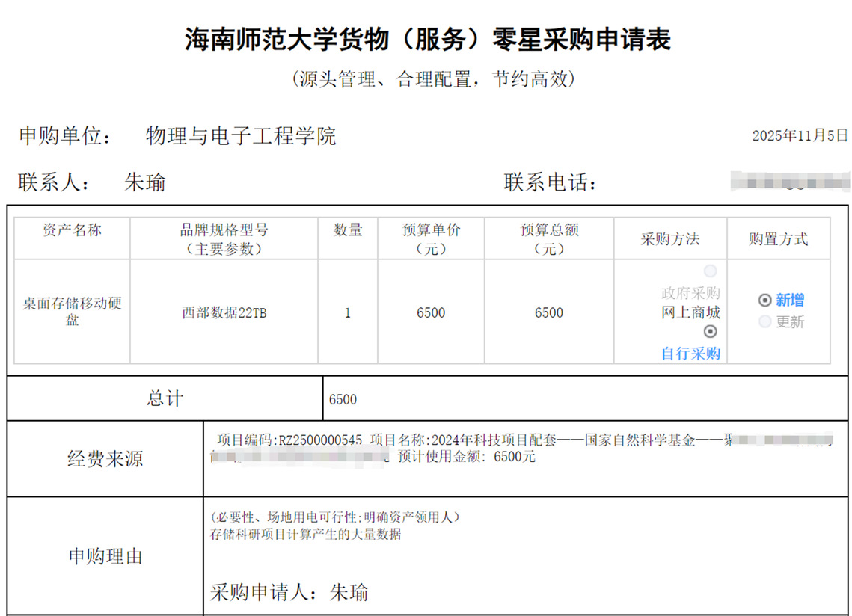Click the 物理与电子工程学院 department name
Image resolution: width=852 pixels, height=616 pixels.
tap(241, 135)
